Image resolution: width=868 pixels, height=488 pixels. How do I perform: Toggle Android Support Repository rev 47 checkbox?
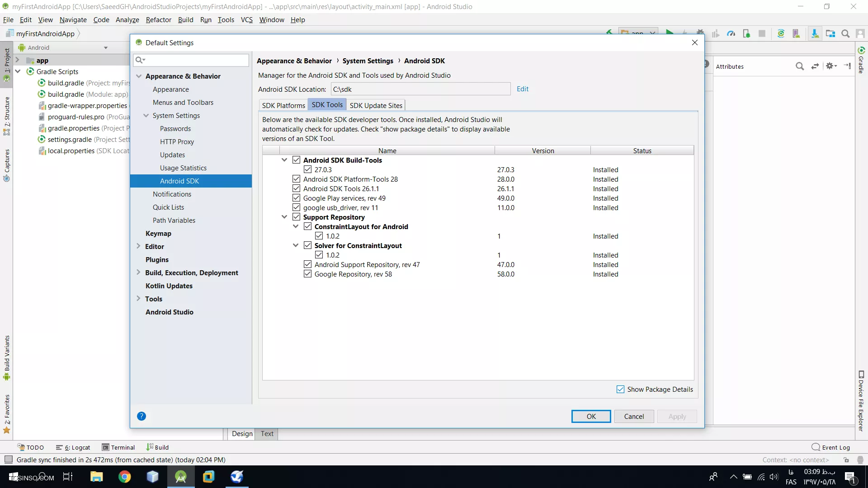tap(307, 264)
